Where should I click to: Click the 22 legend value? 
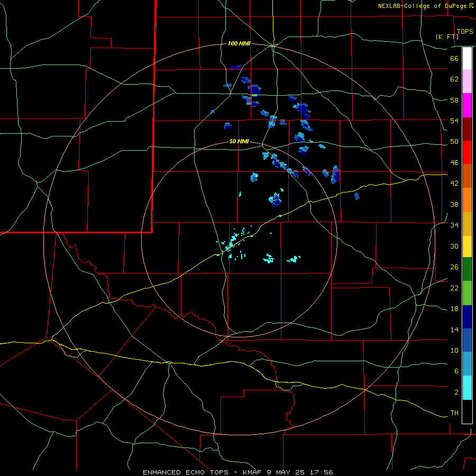(454, 288)
